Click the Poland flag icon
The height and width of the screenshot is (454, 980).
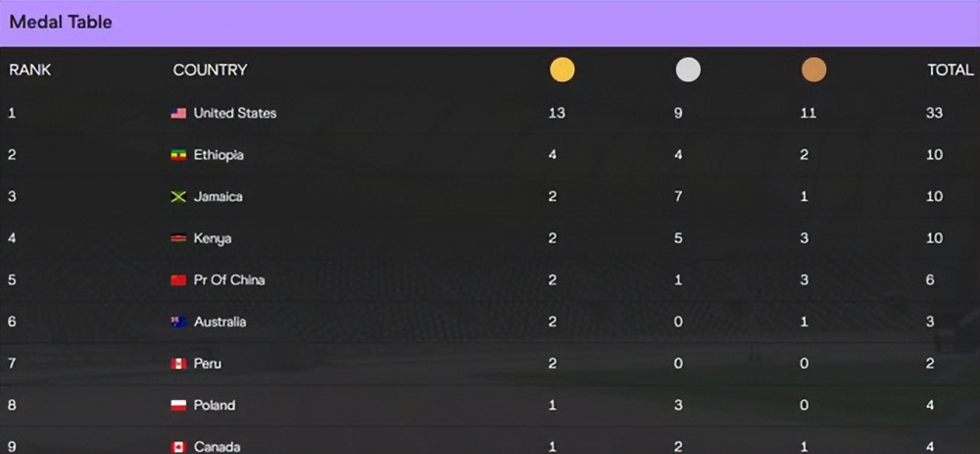[x=178, y=406]
